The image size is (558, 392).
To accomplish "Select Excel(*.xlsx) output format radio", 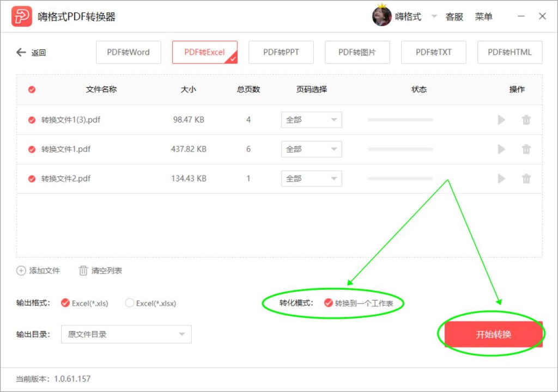I will [x=130, y=303].
